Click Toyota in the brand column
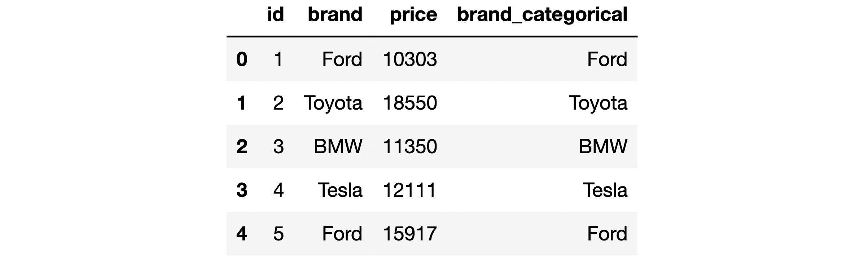Image resolution: width=868 pixels, height=261 pixels. point(333,103)
